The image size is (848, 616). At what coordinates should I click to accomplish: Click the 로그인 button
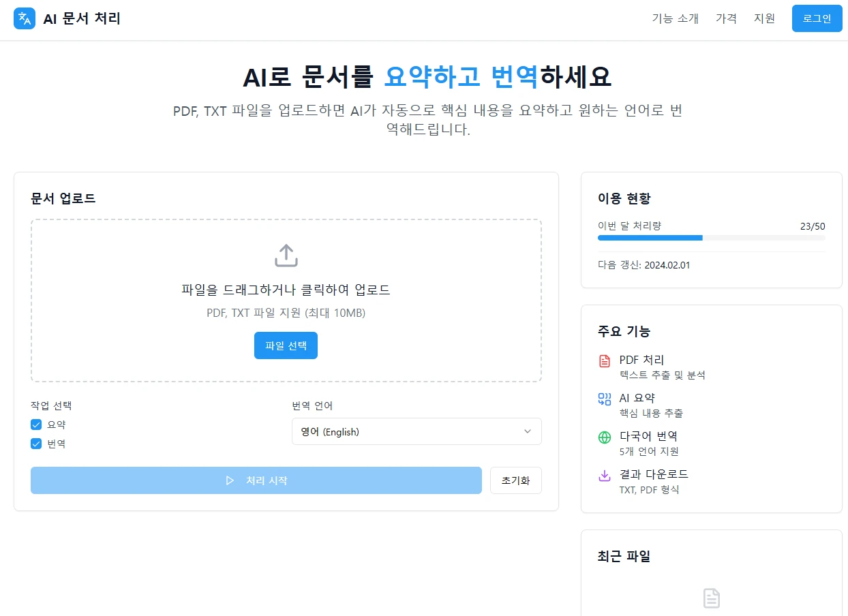pyautogui.click(x=816, y=18)
